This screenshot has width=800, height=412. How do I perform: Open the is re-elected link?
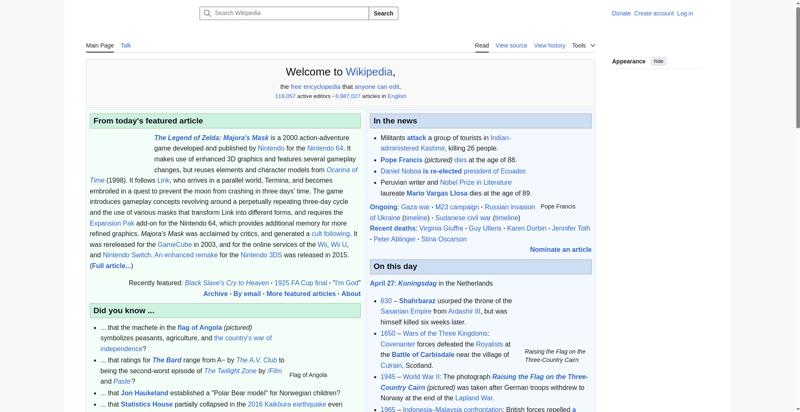(442, 171)
